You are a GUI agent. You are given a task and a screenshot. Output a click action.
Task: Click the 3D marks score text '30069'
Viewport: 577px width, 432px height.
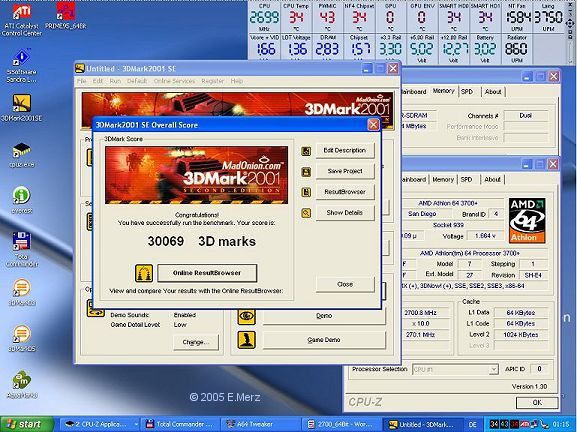point(166,241)
